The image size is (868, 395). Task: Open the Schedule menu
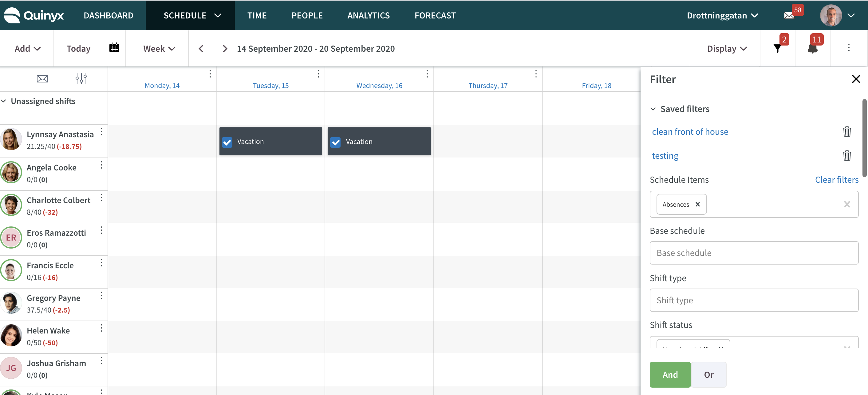(x=190, y=15)
